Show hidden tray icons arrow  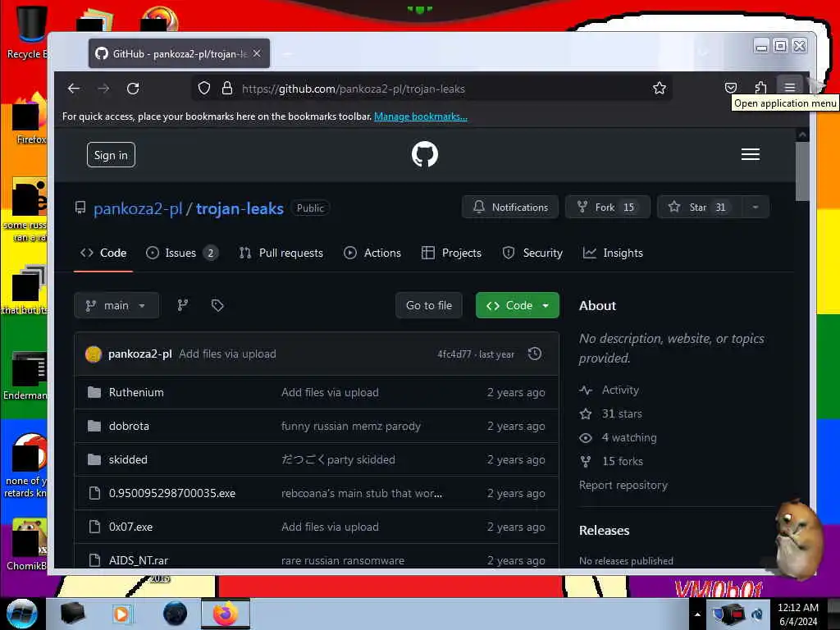click(697, 614)
